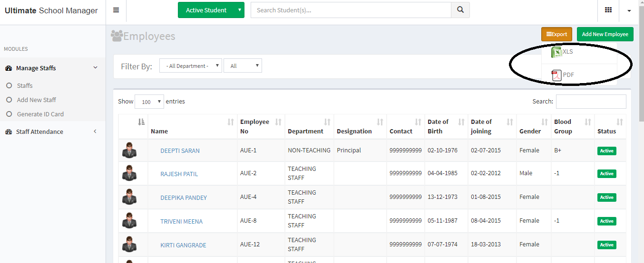The image size is (644, 263).
Task: Choose PDF export option
Action: (x=563, y=75)
